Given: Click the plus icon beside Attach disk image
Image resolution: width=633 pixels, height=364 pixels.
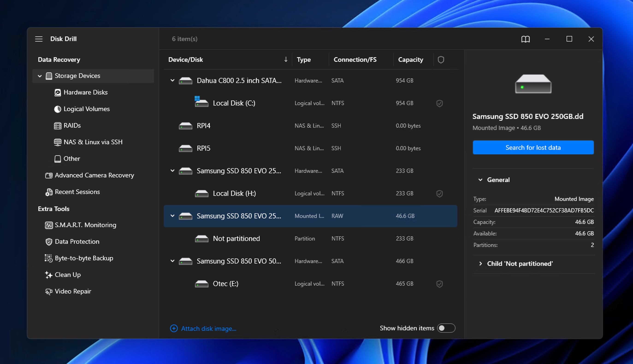Looking at the screenshot, I should pos(174,328).
